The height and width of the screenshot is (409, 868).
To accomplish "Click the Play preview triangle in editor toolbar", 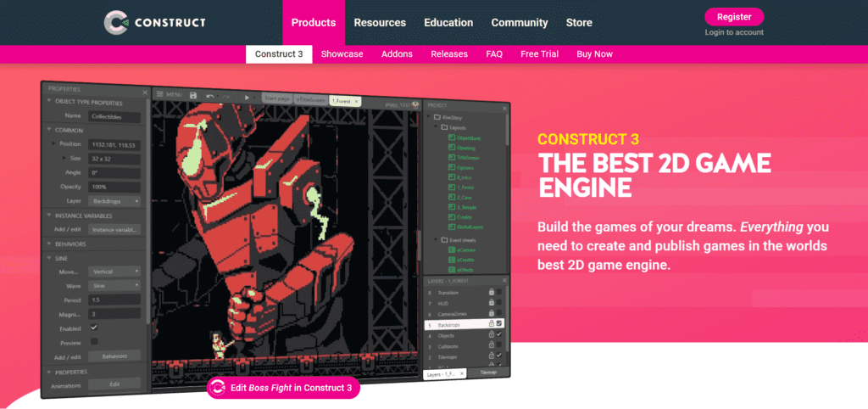I will pos(247,97).
